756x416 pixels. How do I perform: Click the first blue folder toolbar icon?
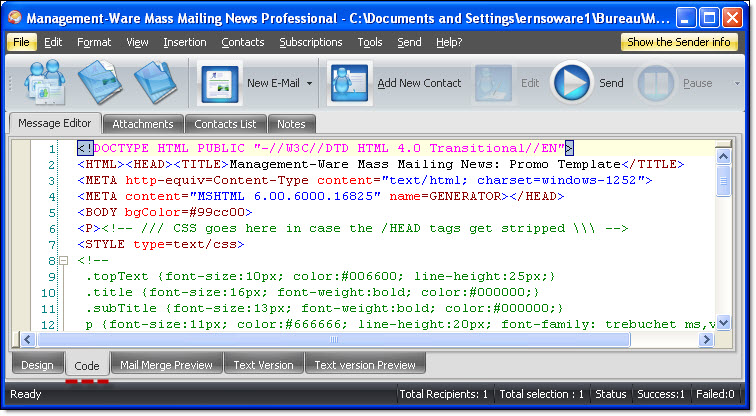(x=100, y=82)
